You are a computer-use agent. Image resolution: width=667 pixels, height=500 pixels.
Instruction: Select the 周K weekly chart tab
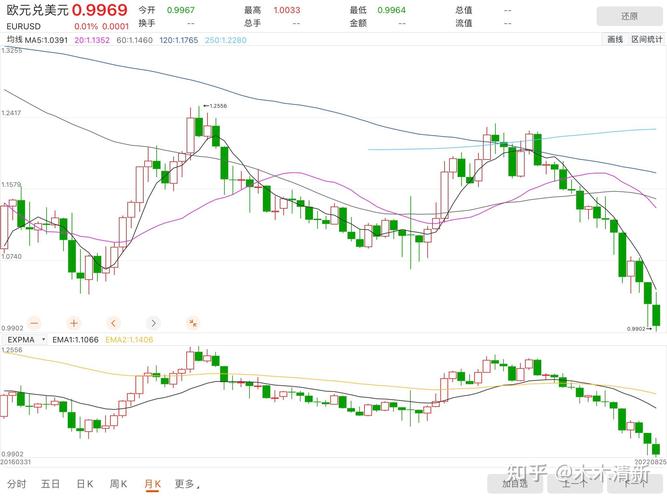pos(119,484)
